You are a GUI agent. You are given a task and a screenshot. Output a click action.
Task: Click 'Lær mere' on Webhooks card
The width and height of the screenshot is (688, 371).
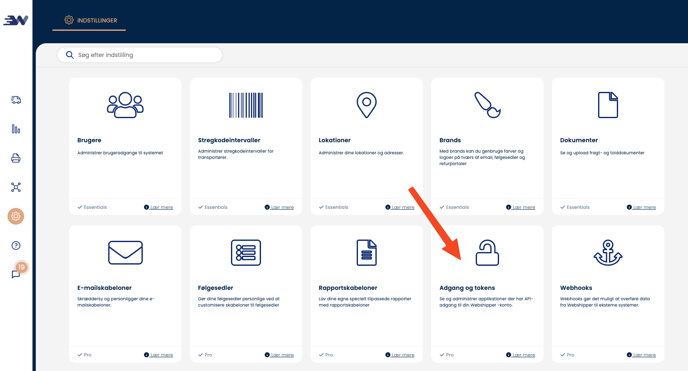pos(641,355)
